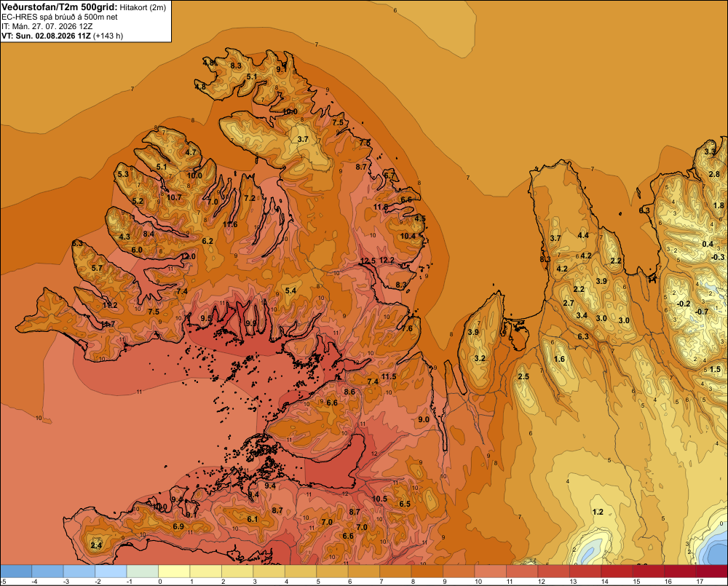Click the dark red legend swatch between 16 and 17
Viewport: 728px width, 586px height.
pyautogui.click(x=680, y=571)
